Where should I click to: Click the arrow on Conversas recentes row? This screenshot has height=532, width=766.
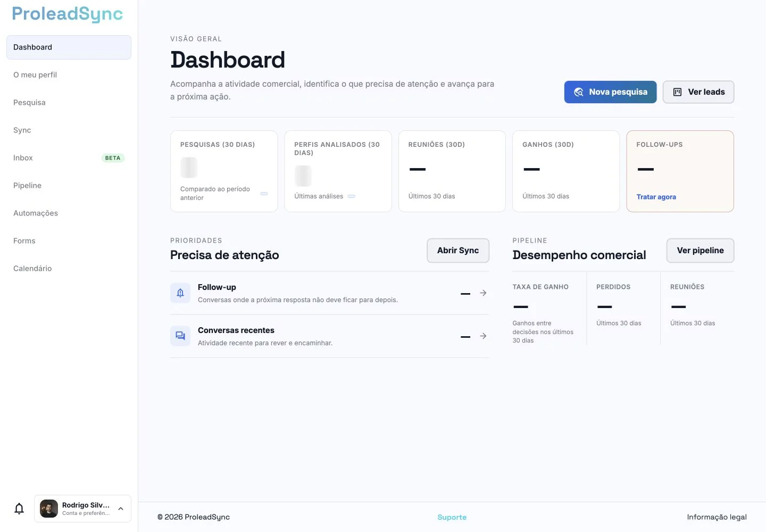tap(483, 336)
